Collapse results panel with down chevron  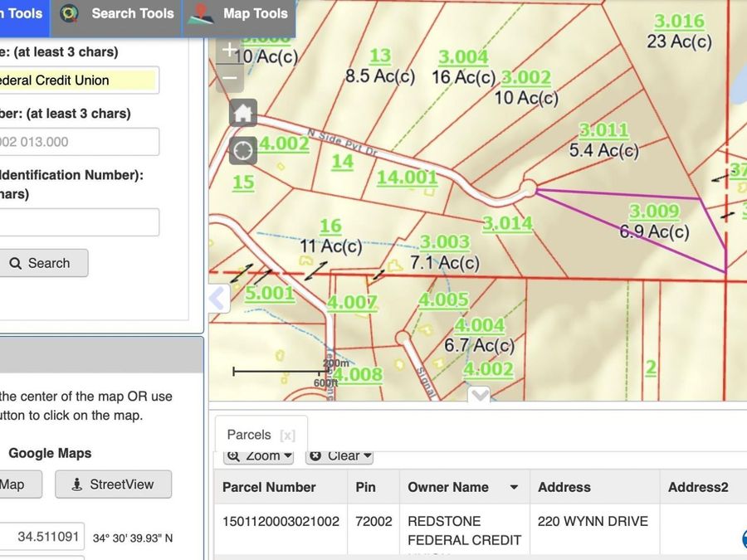click(479, 394)
